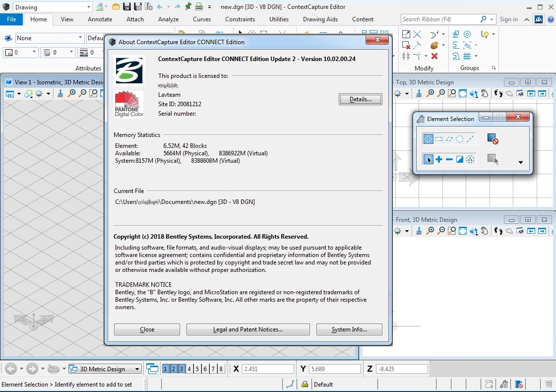Click Window Area icon in Front view
556x392 pixels.
tap(452, 231)
